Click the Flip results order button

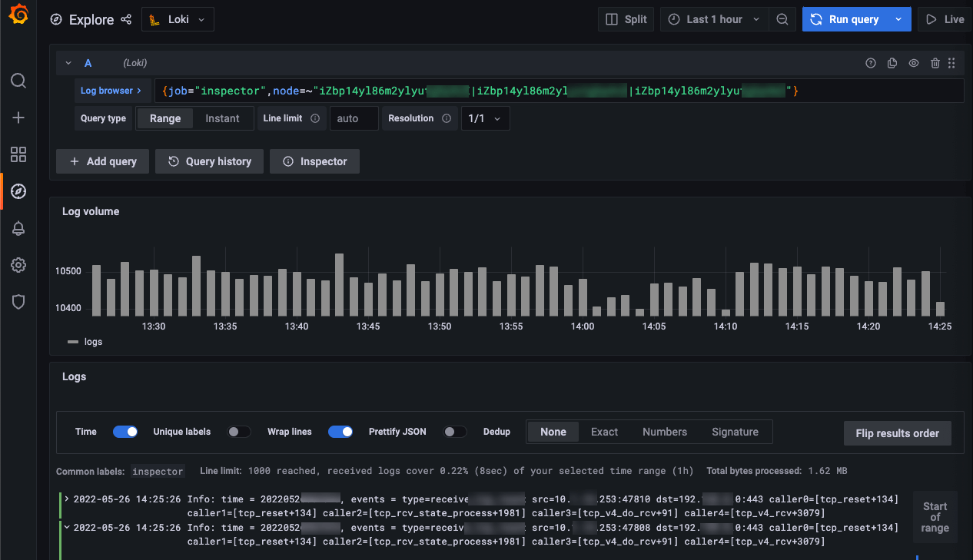[897, 433]
